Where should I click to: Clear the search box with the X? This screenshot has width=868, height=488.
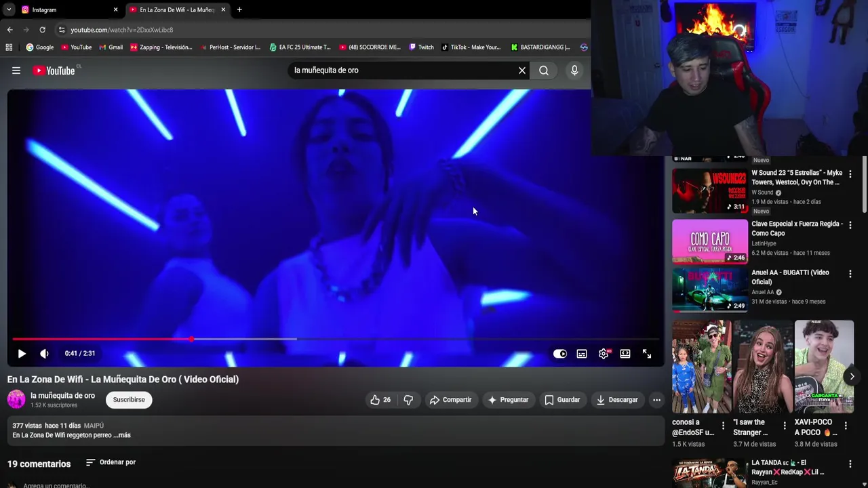[x=522, y=70]
